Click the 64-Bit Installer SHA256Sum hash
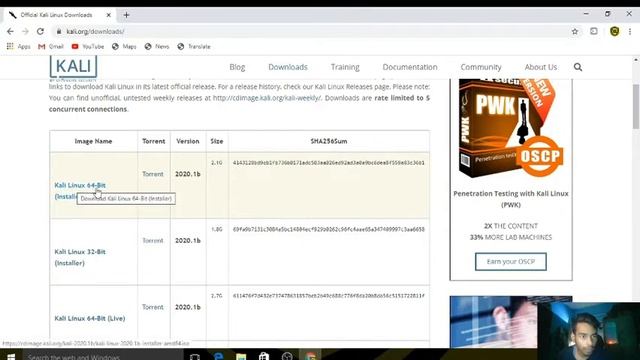640x360 pixels. (329, 163)
